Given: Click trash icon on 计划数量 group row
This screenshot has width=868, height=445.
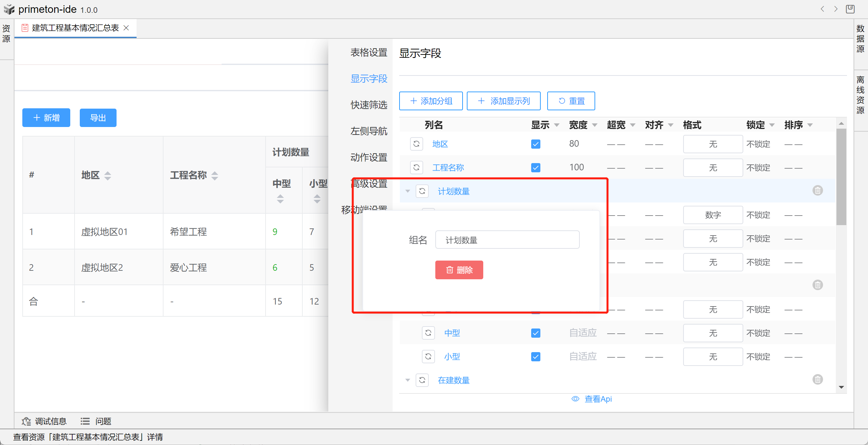Looking at the screenshot, I should (817, 191).
